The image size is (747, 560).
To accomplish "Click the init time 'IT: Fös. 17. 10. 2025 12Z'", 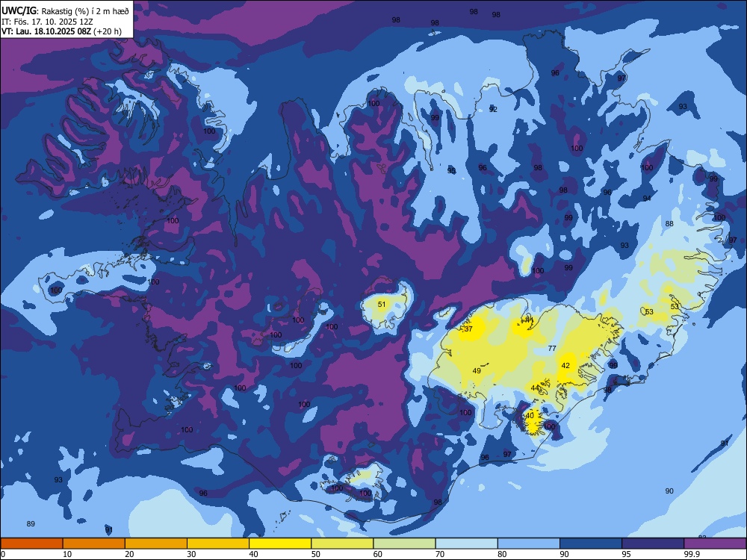I will pos(47,22).
